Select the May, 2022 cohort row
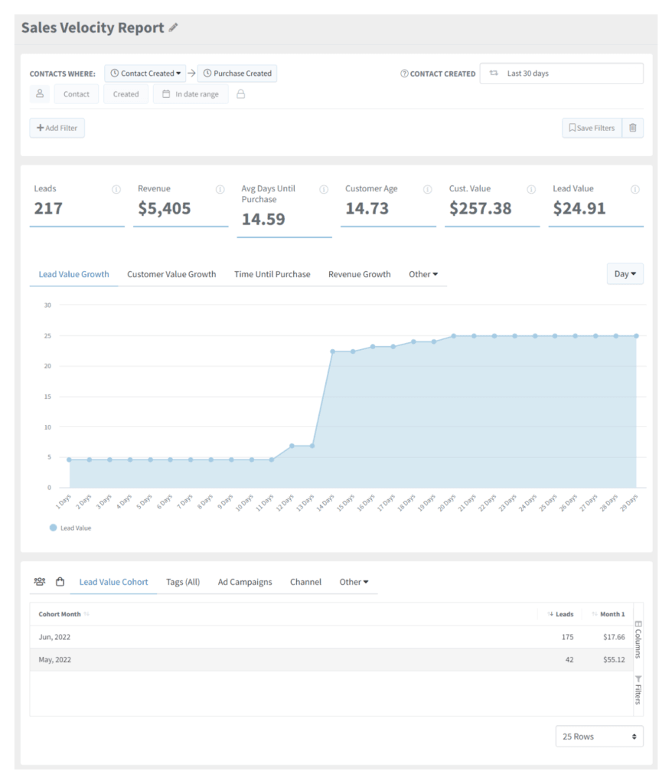This screenshot has width=672, height=784. pyautogui.click(x=331, y=659)
